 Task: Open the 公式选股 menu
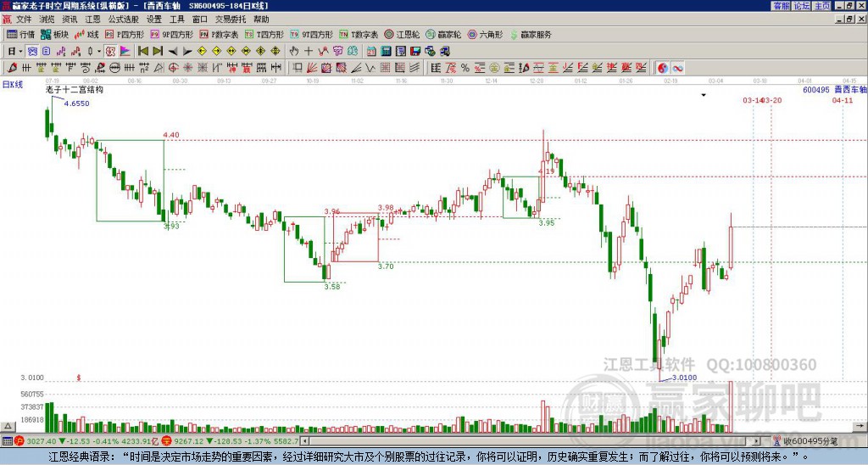(124, 20)
